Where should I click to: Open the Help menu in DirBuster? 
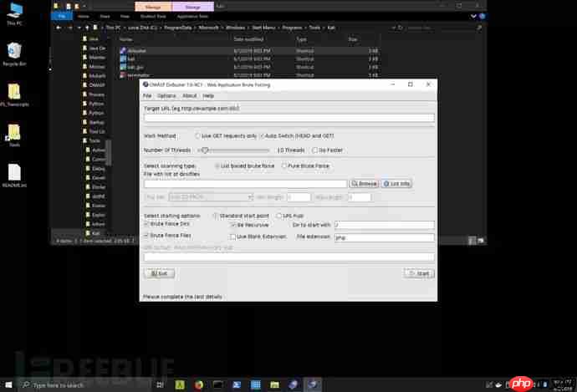208,95
